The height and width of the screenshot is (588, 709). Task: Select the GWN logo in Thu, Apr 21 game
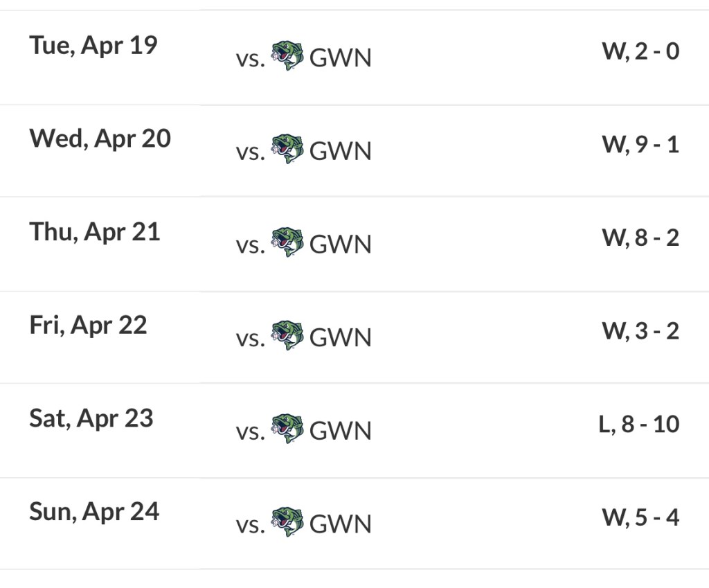click(x=287, y=242)
